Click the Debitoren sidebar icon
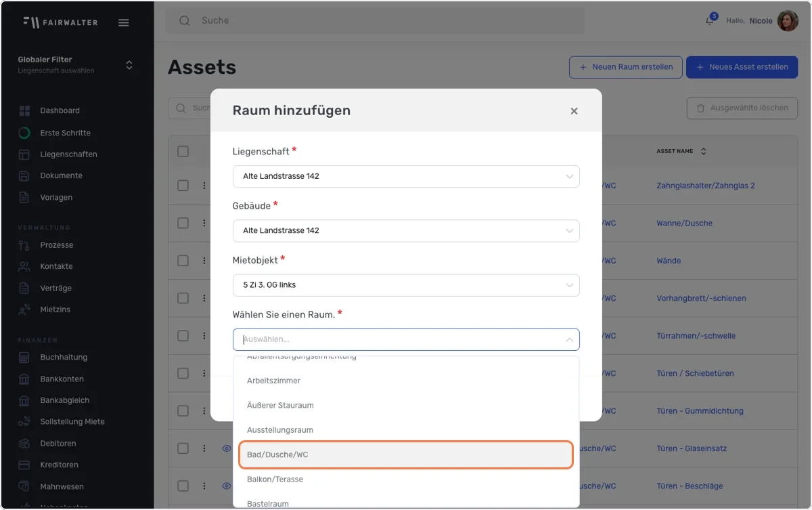Image resolution: width=812 pixels, height=510 pixels. [24, 444]
